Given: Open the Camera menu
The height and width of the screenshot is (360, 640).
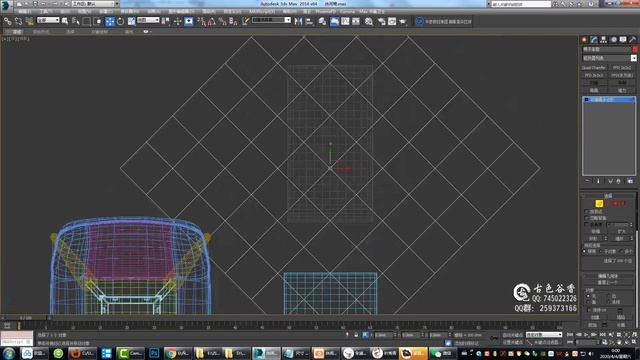Looking at the screenshot, I should tap(347, 11).
